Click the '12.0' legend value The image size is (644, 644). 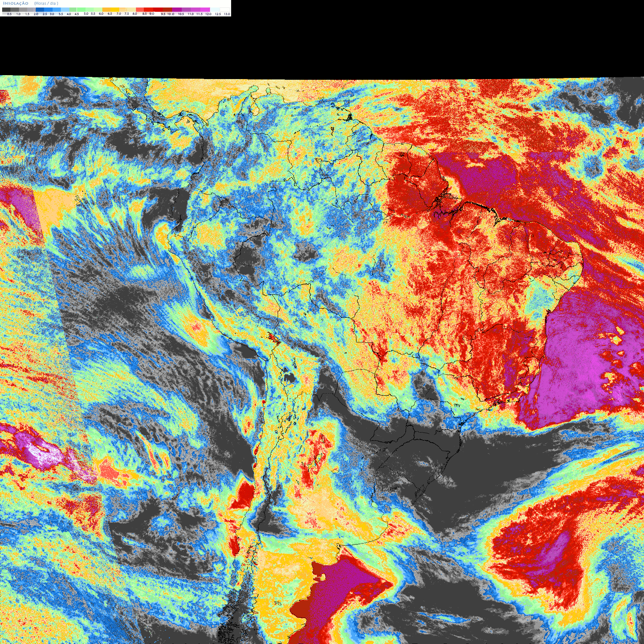[208, 14]
